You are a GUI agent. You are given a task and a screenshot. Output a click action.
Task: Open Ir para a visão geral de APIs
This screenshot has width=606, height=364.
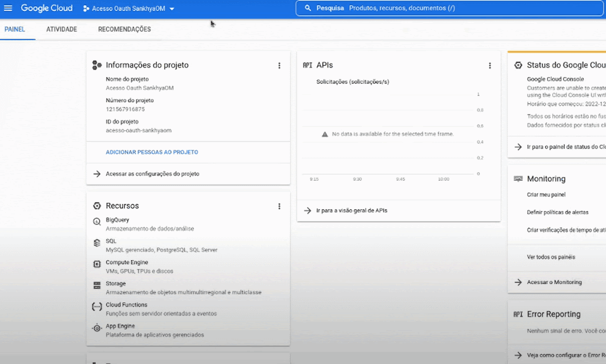352,211
